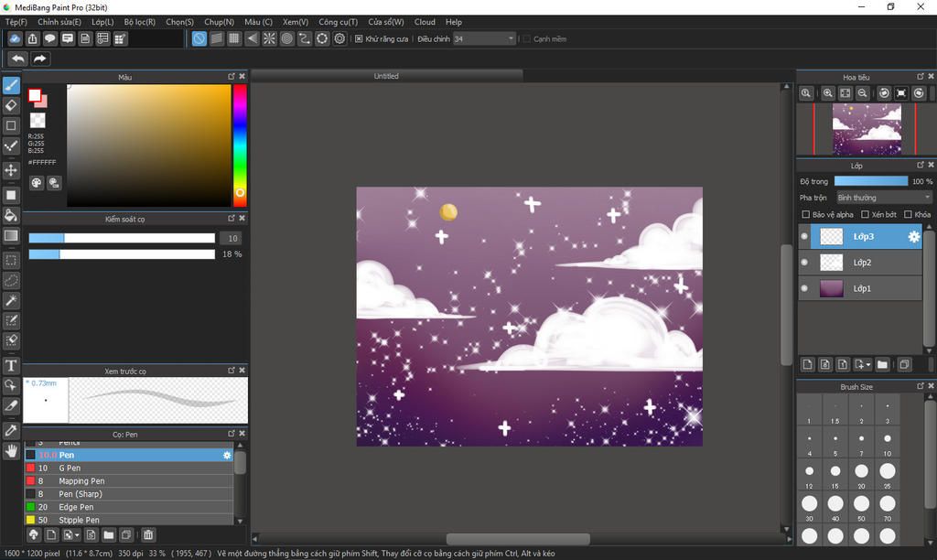
Task: Switch to the Untitled canvas tab
Action: (386, 76)
